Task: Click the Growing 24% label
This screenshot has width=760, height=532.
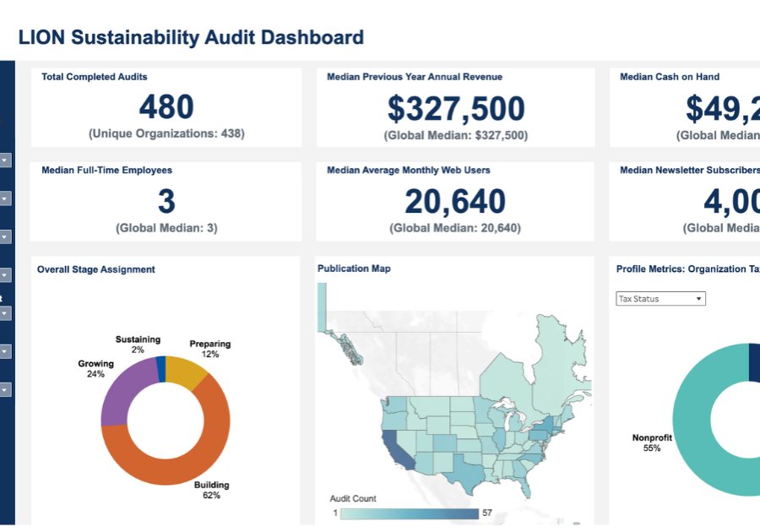Action: coord(95,369)
